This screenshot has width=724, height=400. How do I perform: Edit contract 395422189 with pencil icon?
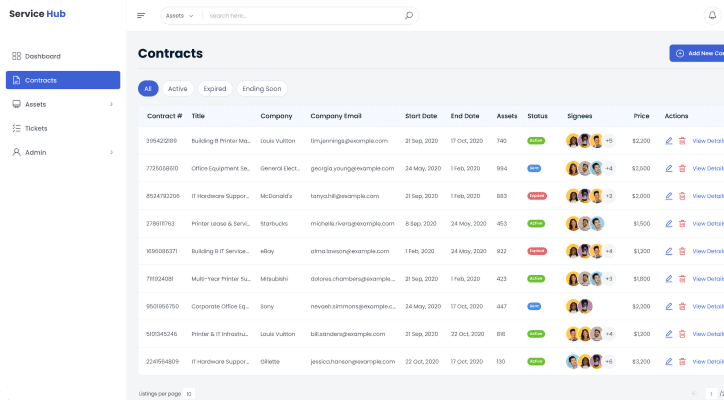[669, 141]
